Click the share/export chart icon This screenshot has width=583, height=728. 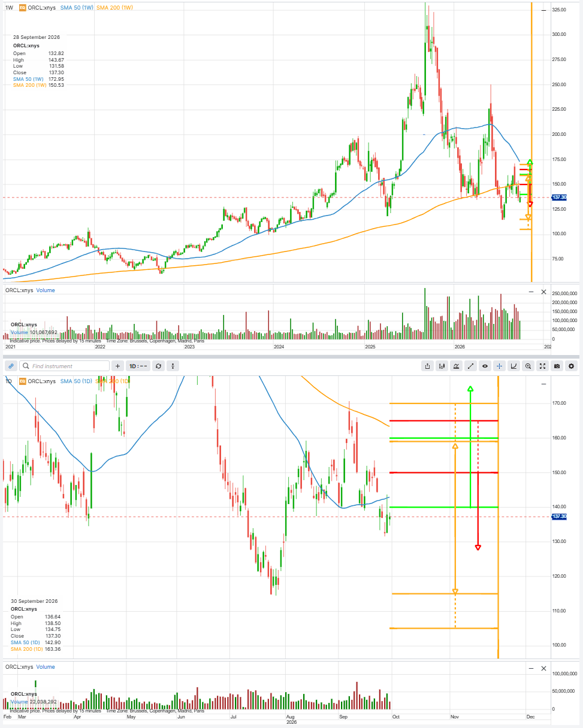pyautogui.click(x=427, y=366)
